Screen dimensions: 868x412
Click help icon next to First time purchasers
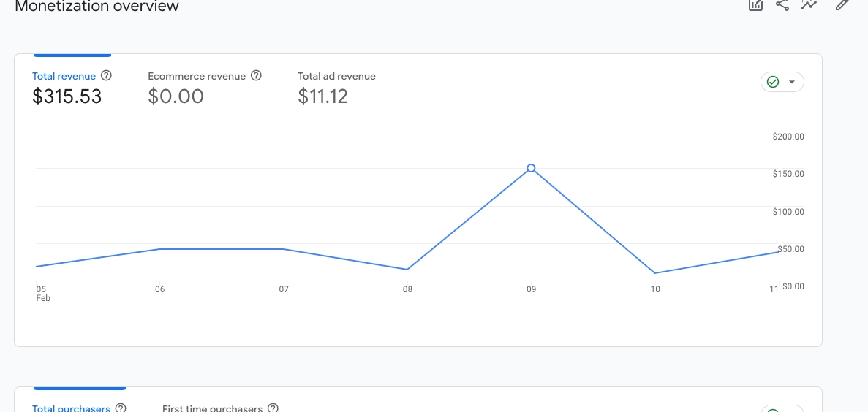tap(273, 408)
